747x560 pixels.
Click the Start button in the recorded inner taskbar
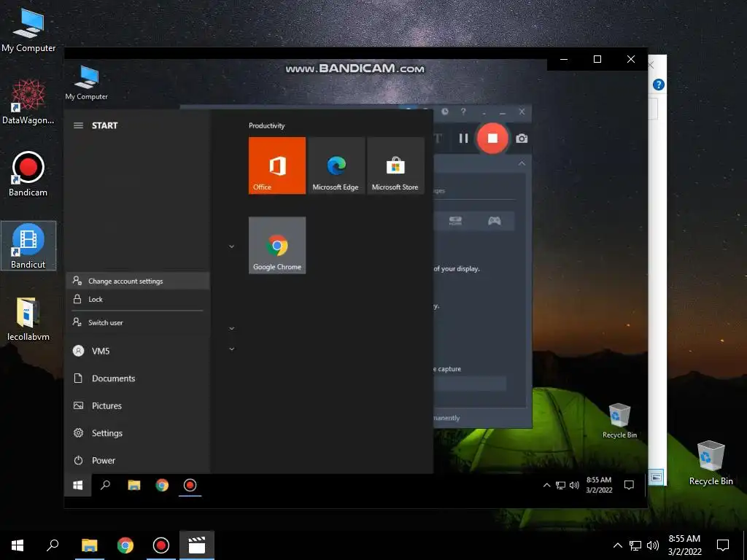[78, 485]
